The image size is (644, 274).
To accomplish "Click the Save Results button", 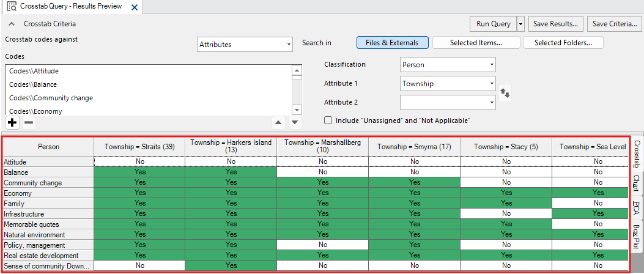I will point(556,24).
